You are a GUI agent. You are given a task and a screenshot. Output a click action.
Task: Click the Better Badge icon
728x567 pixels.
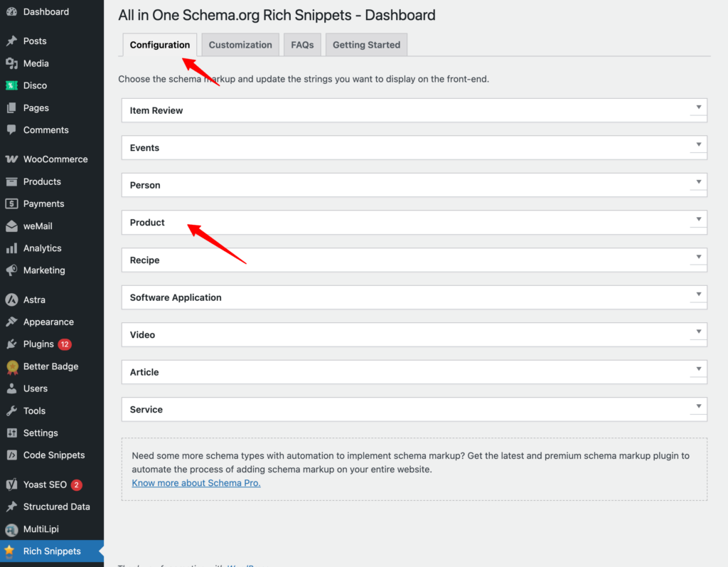tap(11, 366)
